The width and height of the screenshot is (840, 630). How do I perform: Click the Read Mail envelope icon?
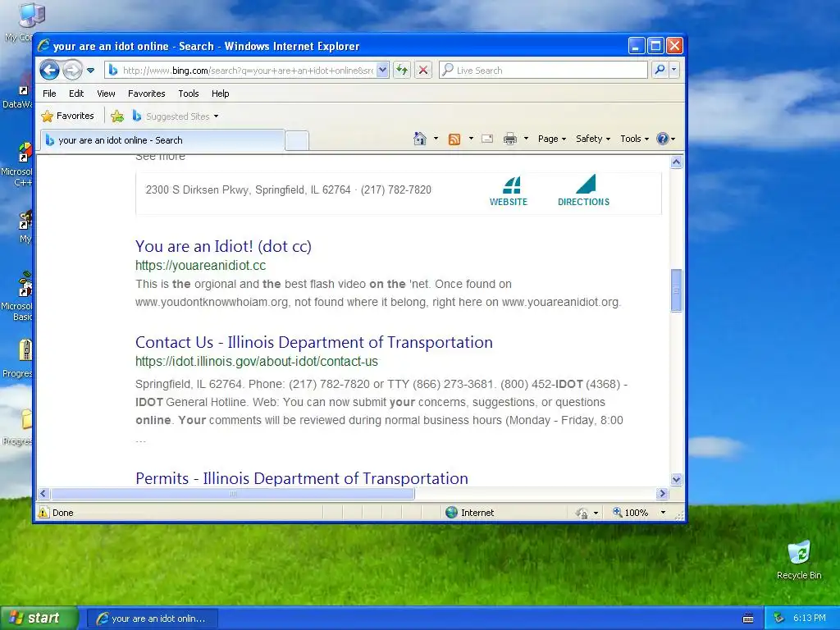click(x=487, y=139)
